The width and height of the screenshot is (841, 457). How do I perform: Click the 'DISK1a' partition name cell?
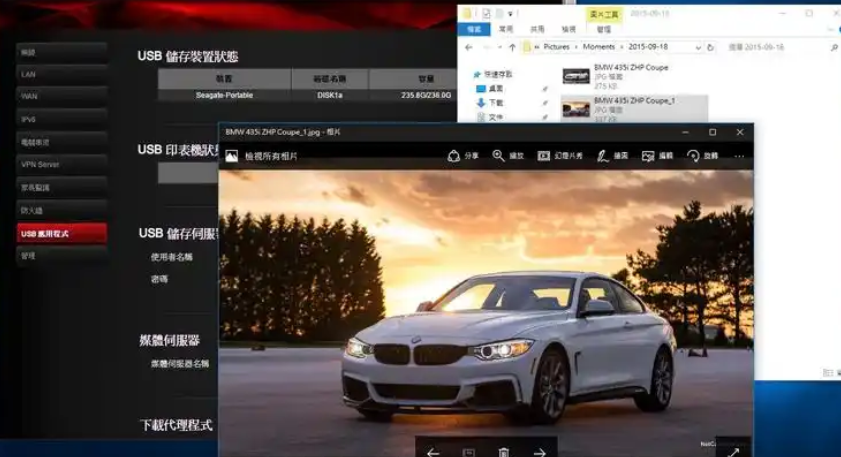[x=330, y=95]
